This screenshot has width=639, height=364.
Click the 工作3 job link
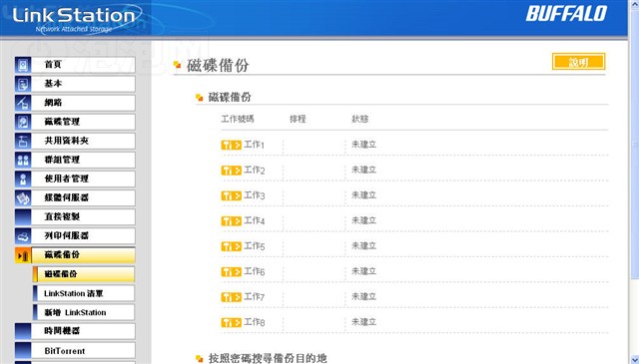tap(255, 195)
